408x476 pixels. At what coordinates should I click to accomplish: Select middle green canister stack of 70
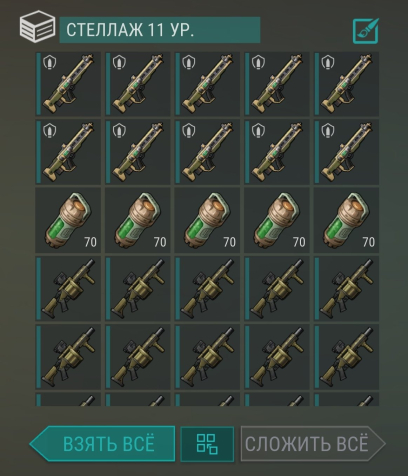click(207, 220)
